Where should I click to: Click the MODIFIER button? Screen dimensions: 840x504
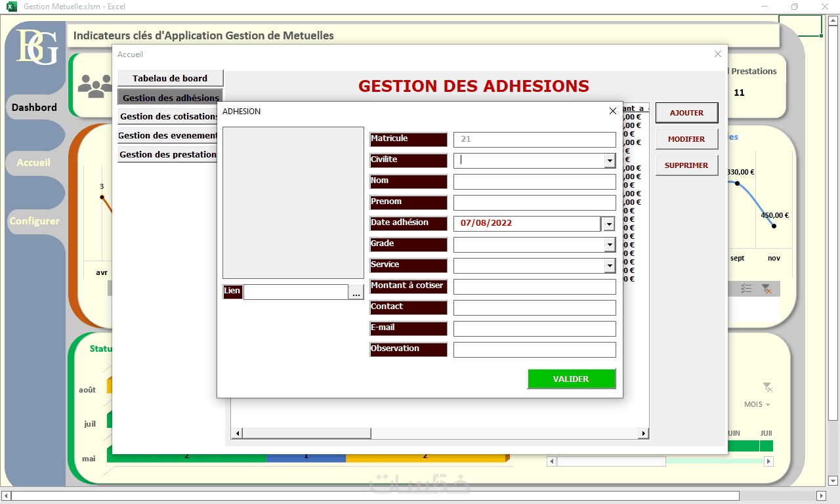click(686, 139)
